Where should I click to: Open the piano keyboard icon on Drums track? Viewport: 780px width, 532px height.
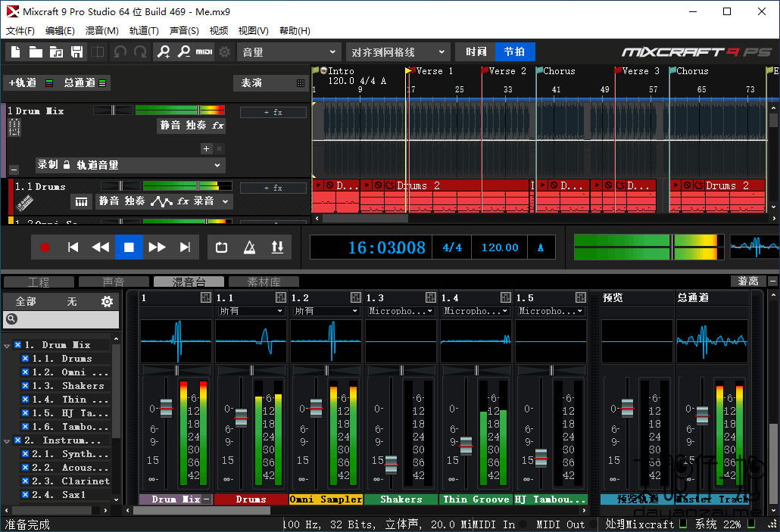82,201
